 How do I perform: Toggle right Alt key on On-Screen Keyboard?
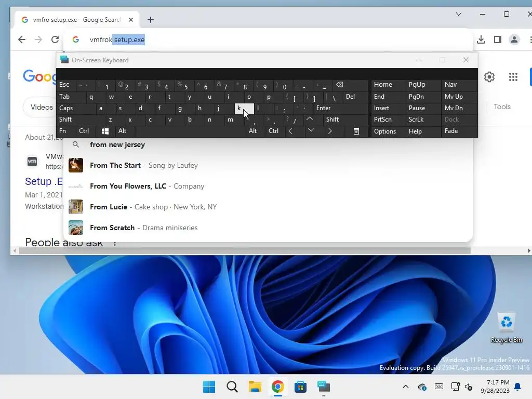pos(255,131)
